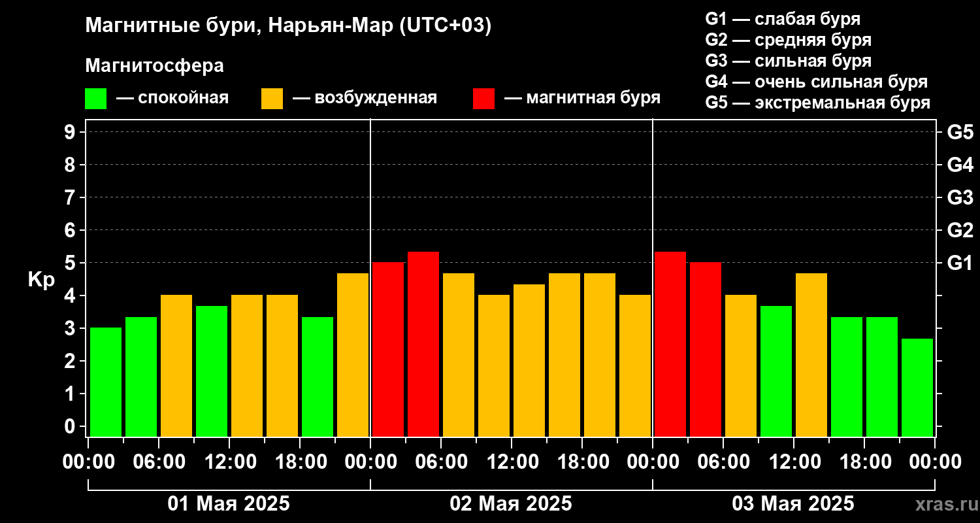Click the 12:00 time label above 01 Мая 2025
Viewport: 980px width, 523px height.
229,462
